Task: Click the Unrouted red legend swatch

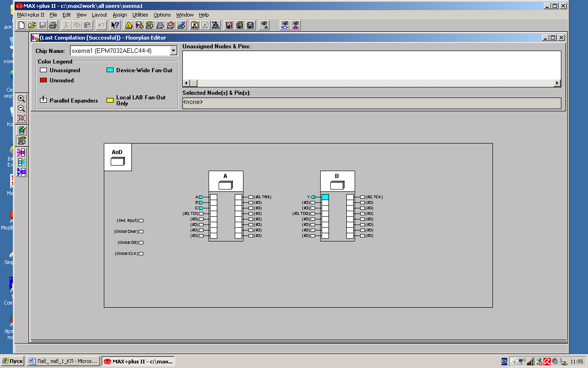Action: point(43,80)
